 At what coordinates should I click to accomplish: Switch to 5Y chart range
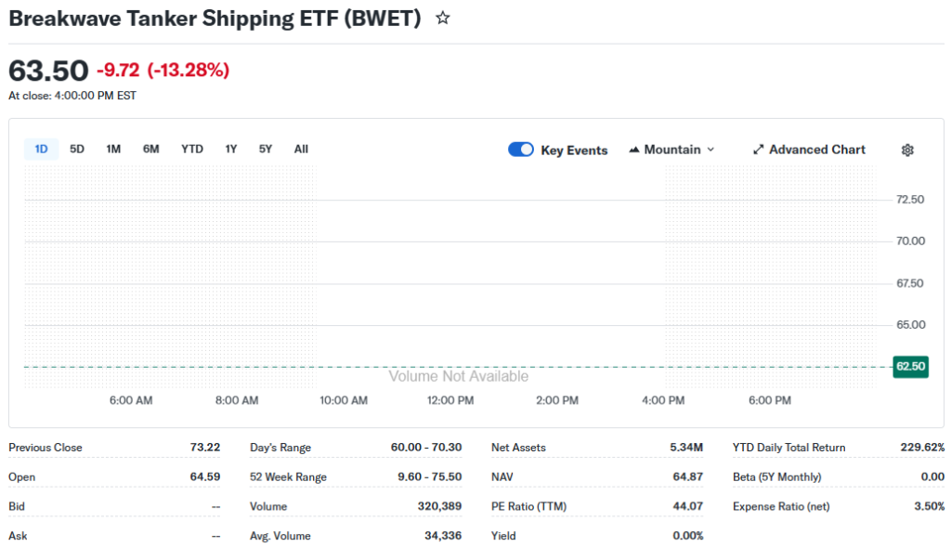(266, 149)
